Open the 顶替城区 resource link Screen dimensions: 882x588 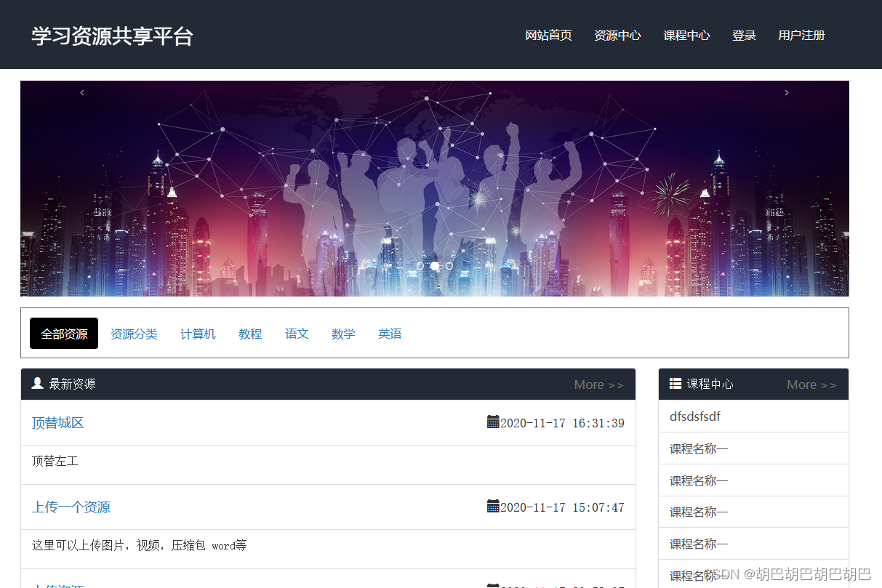pos(58,423)
